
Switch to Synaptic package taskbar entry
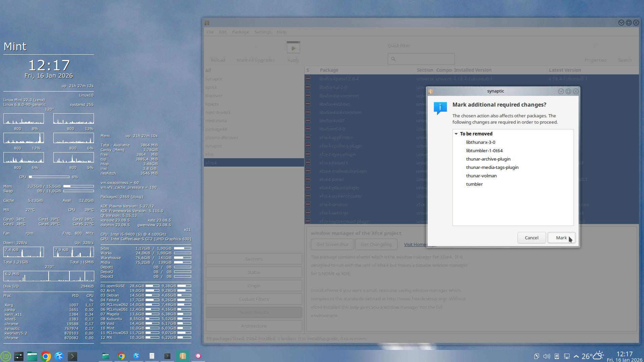(182, 356)
